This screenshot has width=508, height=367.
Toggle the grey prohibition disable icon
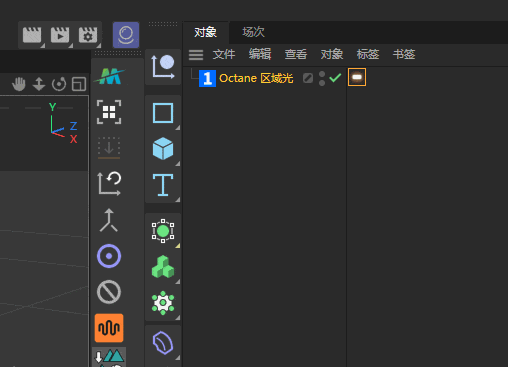pyautogui.click(x=109, y=292)
